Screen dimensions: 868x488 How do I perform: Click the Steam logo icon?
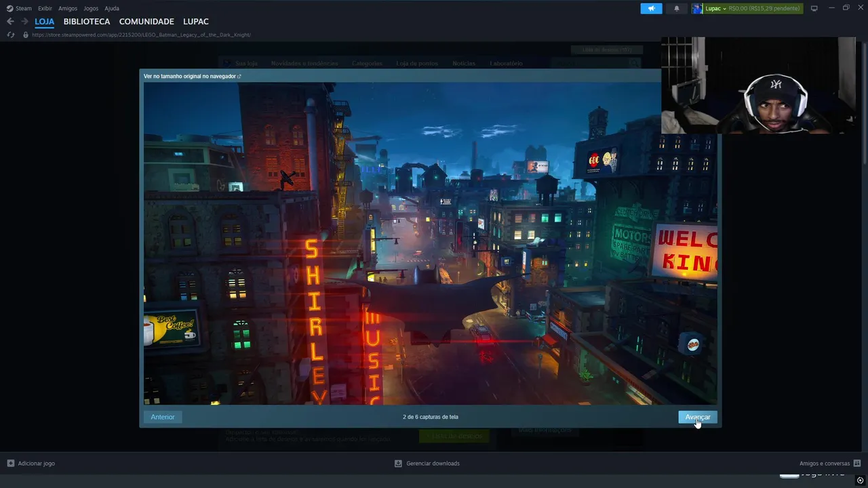pyautogui.click(x=9, y=8)
